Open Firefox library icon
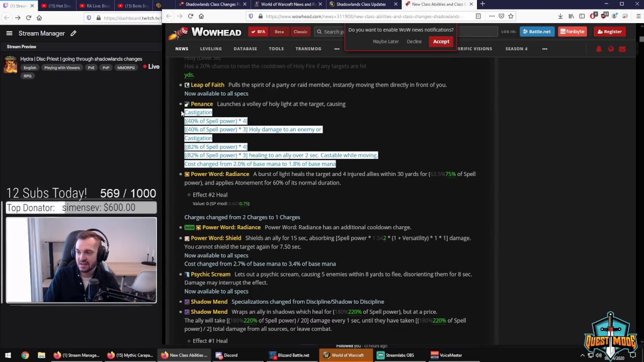Viewport: 644px width, 362px height. [571, 16]
